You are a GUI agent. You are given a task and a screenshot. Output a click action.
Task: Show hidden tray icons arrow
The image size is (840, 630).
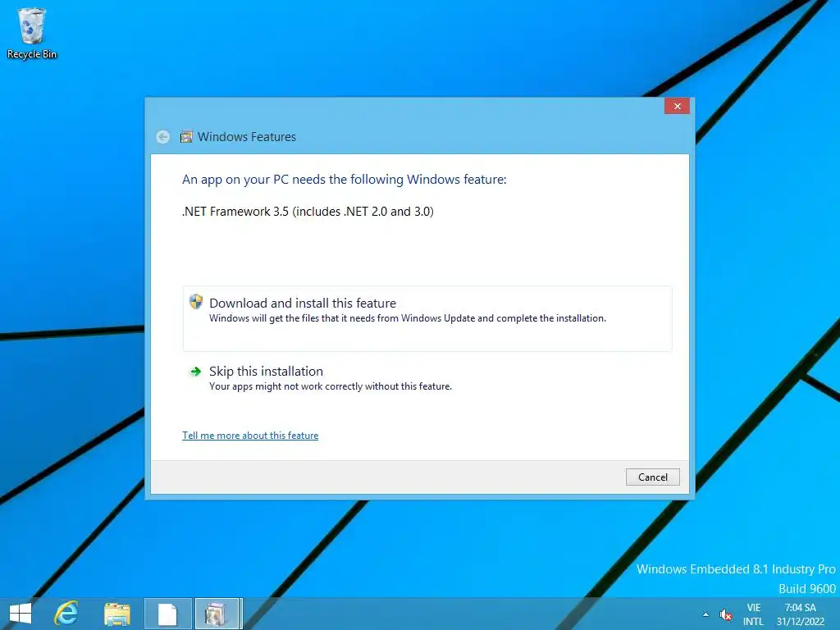705,614
